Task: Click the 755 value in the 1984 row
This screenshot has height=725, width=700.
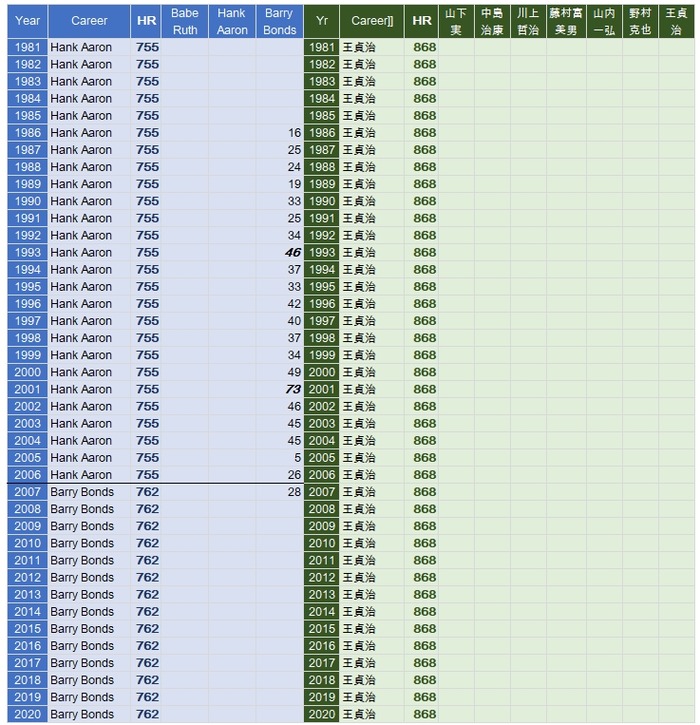Action: coord(147,98)
